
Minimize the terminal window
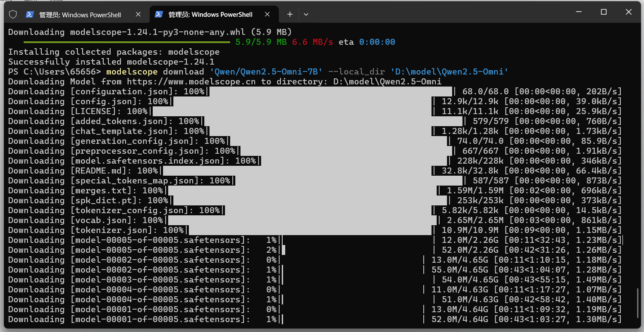(579, 12)
